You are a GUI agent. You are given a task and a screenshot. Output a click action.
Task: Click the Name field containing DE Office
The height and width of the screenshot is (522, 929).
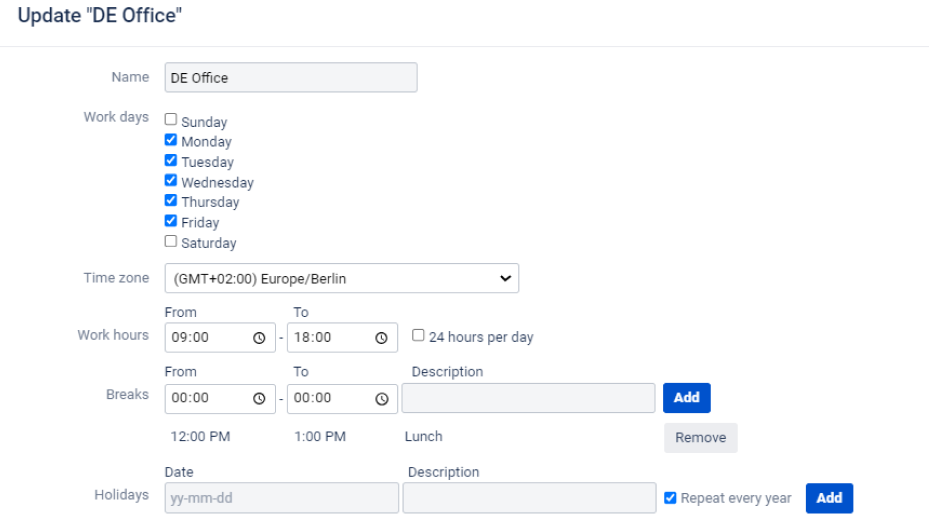(290, 78)
